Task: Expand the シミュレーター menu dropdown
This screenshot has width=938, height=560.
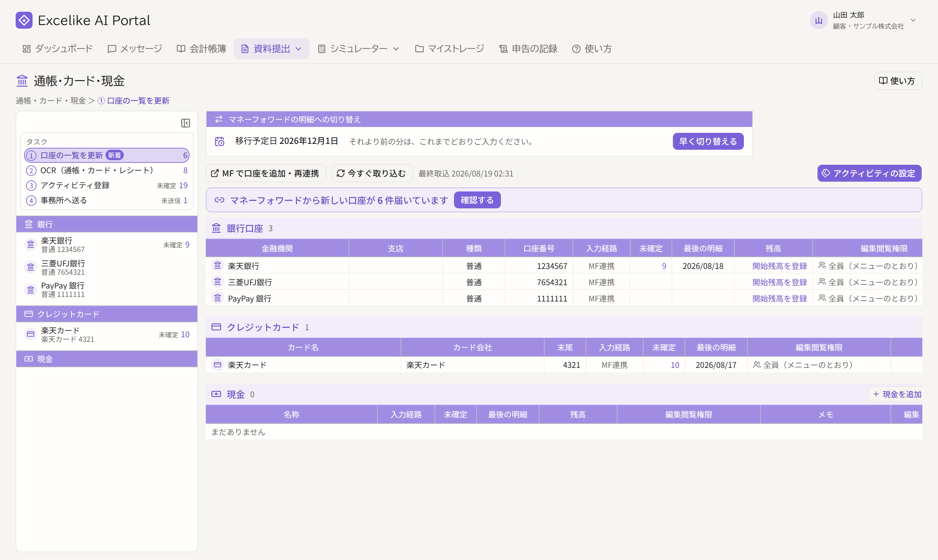Action: tap(396, 49)
